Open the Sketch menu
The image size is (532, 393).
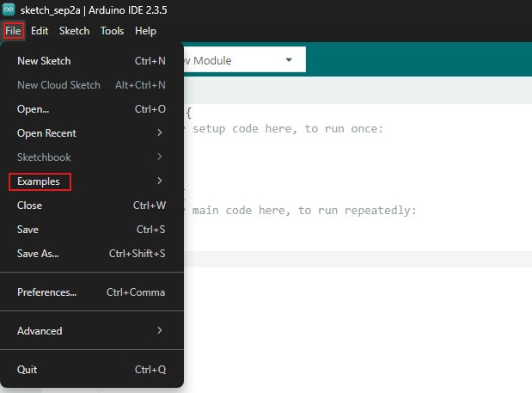[74, 31]
